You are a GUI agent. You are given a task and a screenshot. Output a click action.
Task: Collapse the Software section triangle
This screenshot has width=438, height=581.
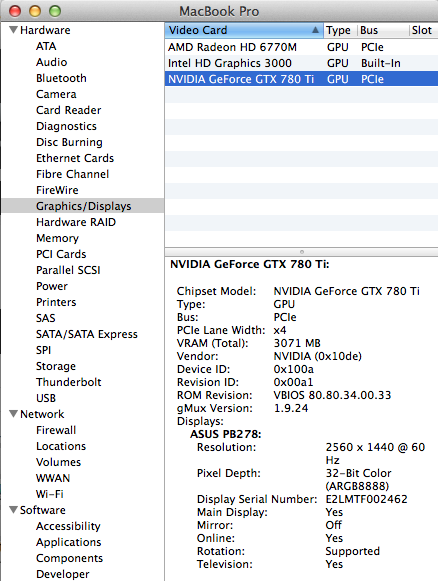click(x=13, y=510)
